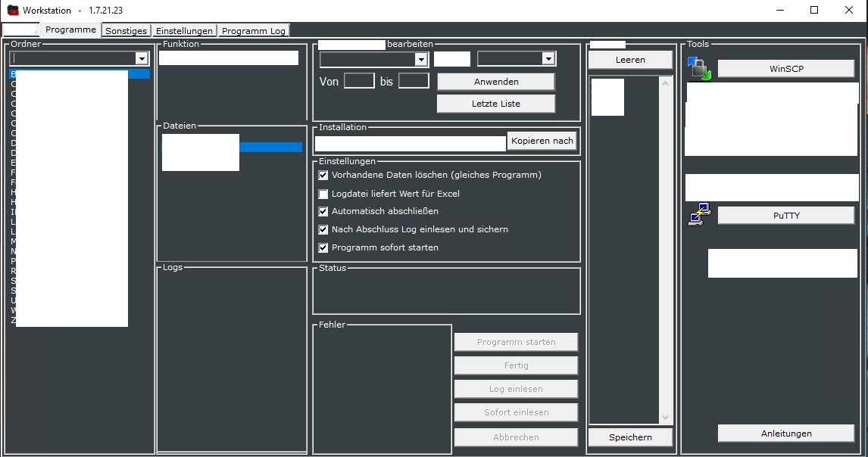Image resolution: width=868 pixels, height=457 pixels.
Task: Expand the left dropdown in bearbeiten panel
Action: (420, 59)
